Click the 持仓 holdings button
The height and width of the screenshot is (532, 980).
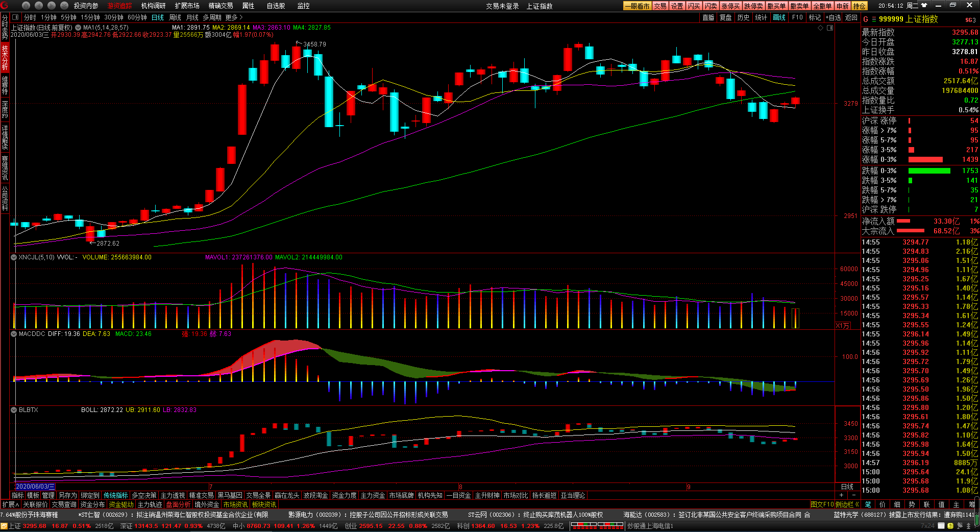click(859, 6)
